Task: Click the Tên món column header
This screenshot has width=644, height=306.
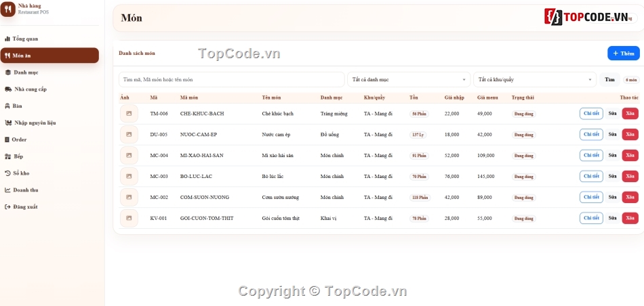Action: pos(271,97)
